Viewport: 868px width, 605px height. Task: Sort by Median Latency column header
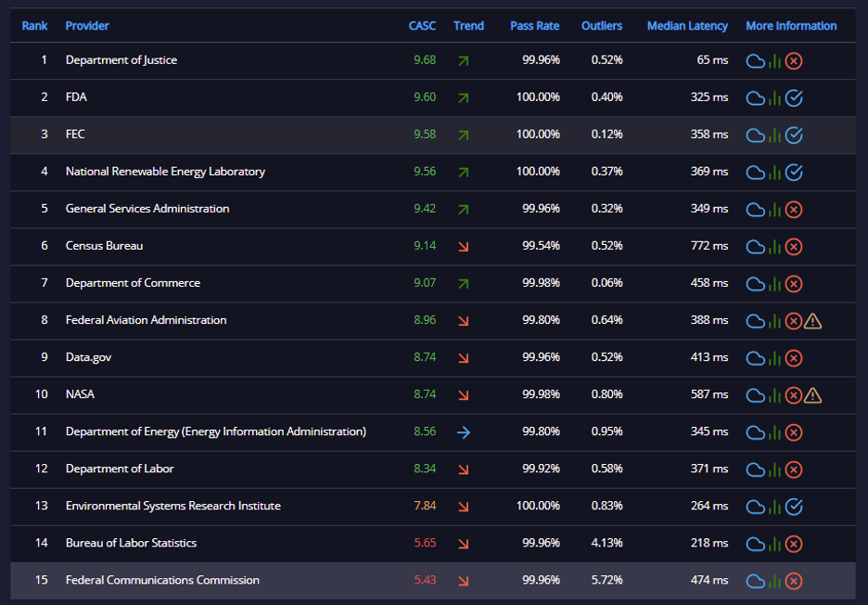(x=687, y=25)
